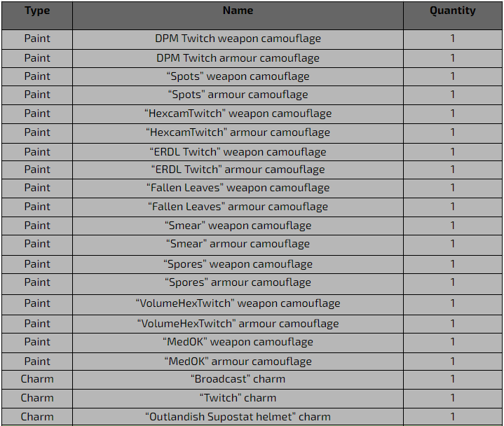Select "MedOK" weapon camouflage name
Viewport: 504px width, 426px height.
238,342
